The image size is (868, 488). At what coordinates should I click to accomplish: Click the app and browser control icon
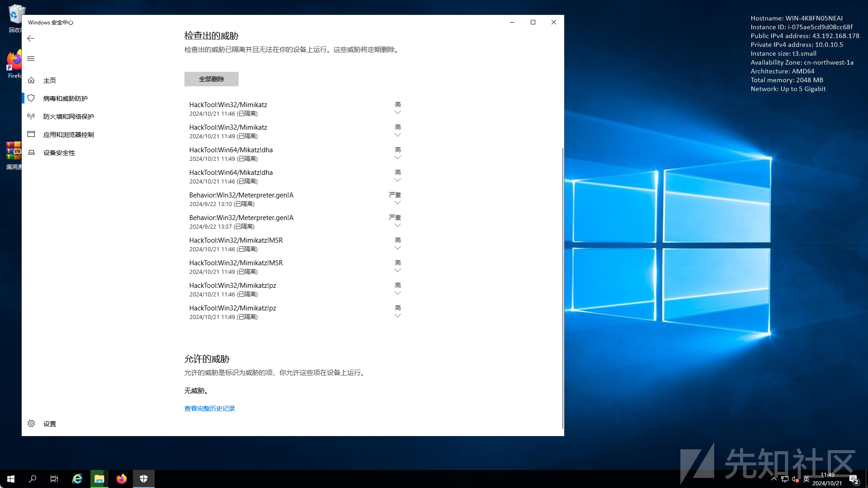[31, 134]
